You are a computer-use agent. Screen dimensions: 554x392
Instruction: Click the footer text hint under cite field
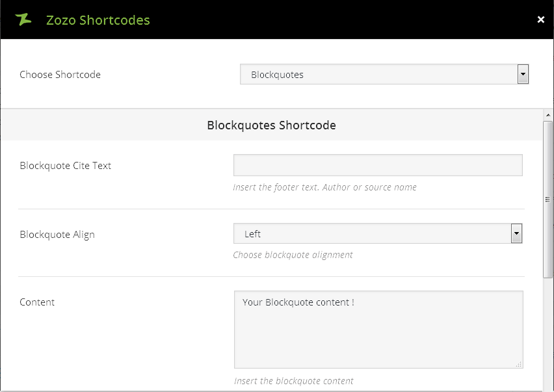(x=324, y=187)
